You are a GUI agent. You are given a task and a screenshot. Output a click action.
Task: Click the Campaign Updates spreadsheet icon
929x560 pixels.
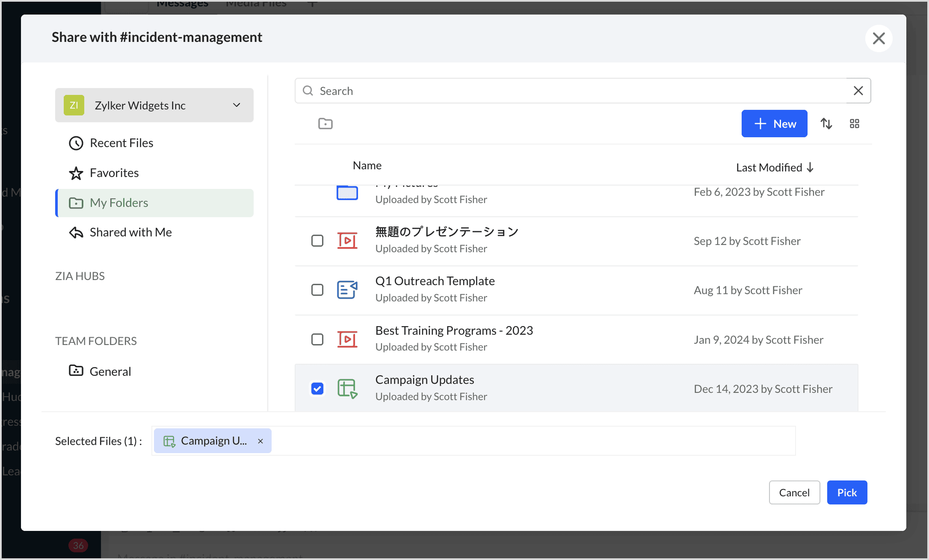tap(347, 389)
